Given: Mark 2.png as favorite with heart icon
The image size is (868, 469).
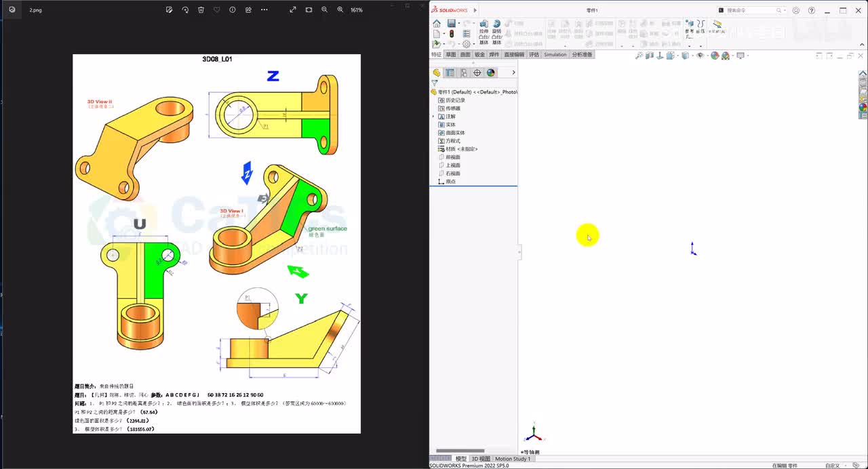Looking at the screenshot, I should click(217, 10).
